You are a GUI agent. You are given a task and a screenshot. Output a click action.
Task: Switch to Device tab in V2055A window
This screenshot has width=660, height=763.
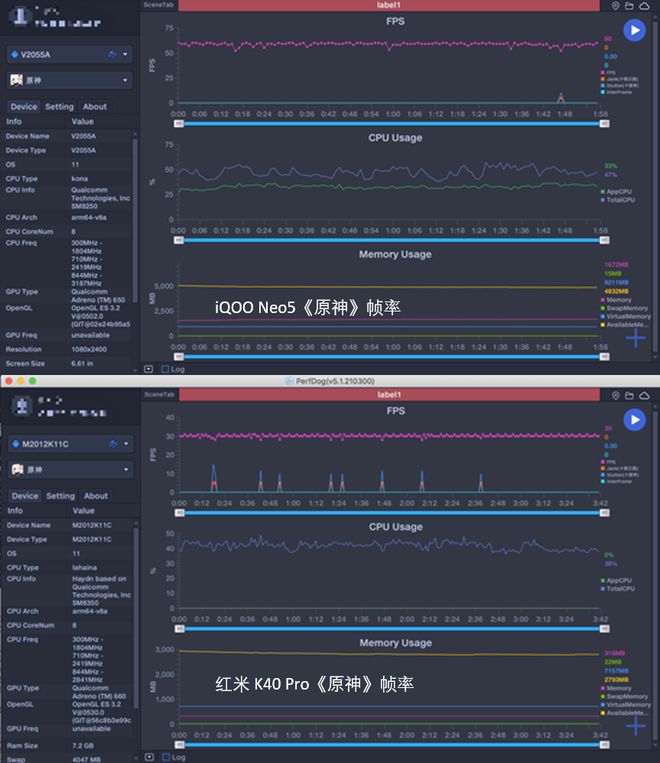click(24, 107)
